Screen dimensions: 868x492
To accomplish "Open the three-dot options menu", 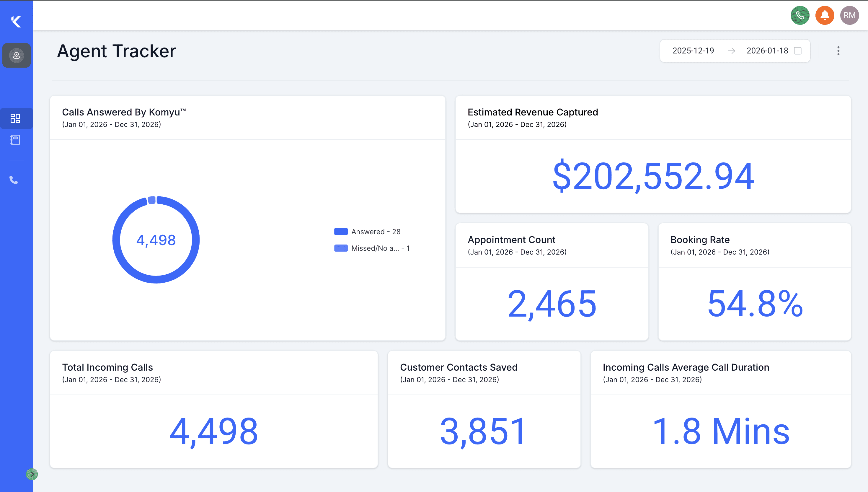I will [838, 51].
